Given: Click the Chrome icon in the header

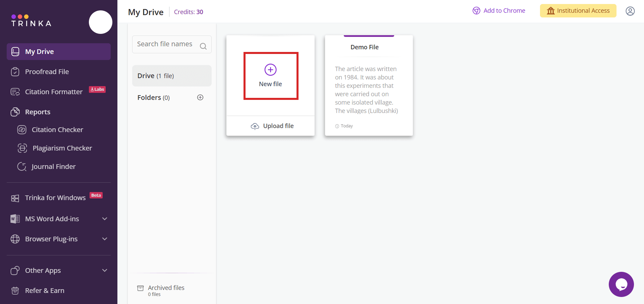Looking at the screenshot, I should click(x=476, y=11).
